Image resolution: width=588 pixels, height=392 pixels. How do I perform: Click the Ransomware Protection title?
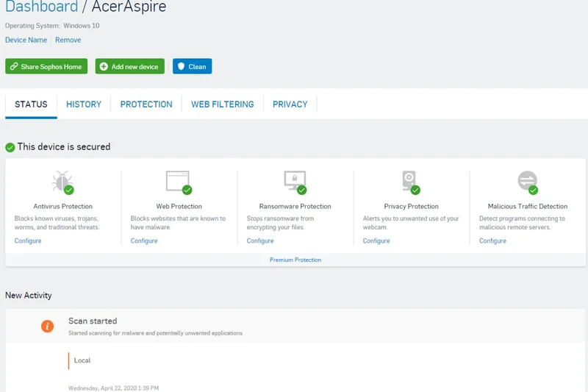pyautogui.click(x=295, y=207)
